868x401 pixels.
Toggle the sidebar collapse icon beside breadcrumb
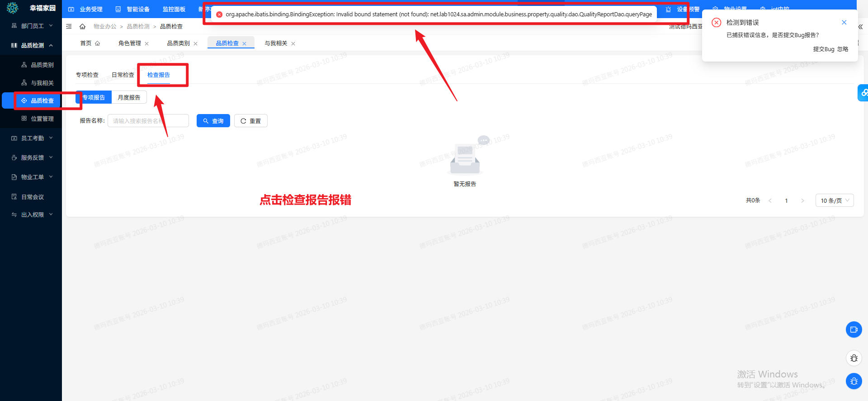[x=69, y=26]
